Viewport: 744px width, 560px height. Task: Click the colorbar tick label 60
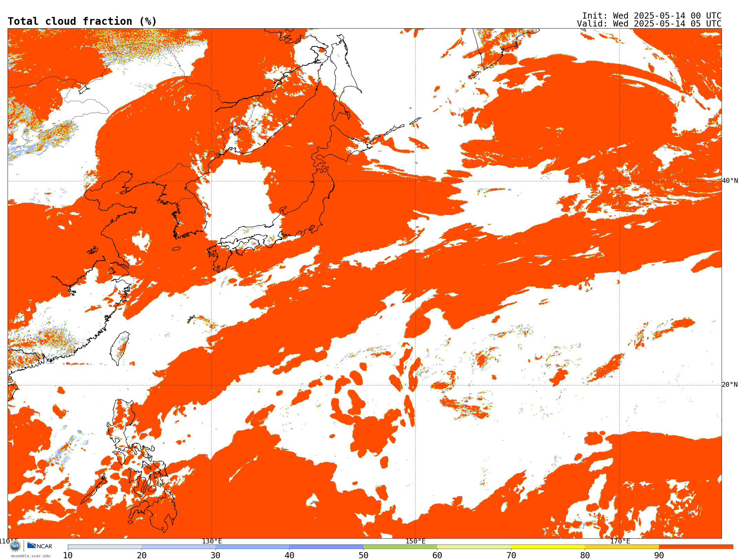[437, 555]
